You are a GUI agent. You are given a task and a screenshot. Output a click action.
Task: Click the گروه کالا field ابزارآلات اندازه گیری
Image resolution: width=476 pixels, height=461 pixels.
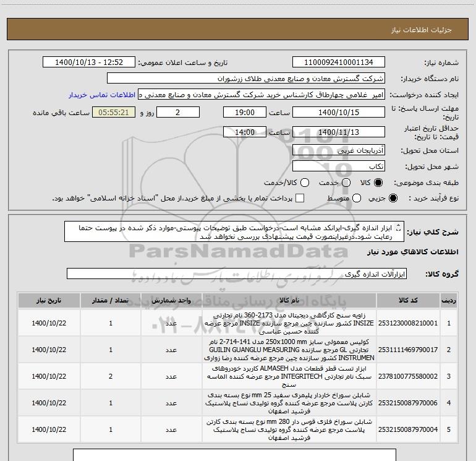point(237,274)
